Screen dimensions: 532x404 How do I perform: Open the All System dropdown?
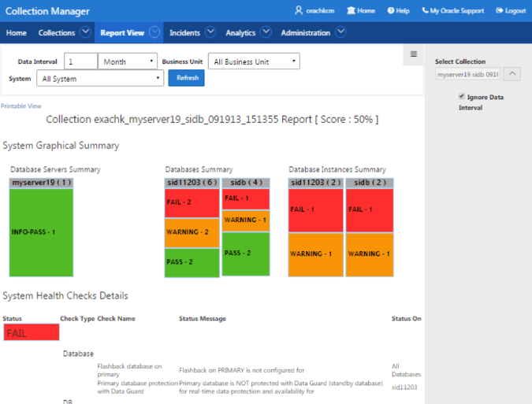pos(100,78)
